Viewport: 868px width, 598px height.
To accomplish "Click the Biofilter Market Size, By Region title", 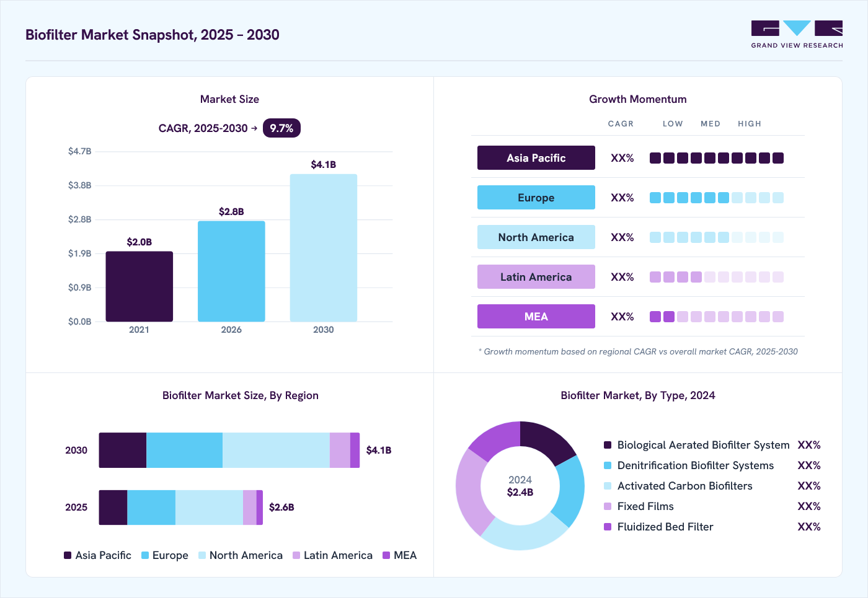I will [241, 395].
